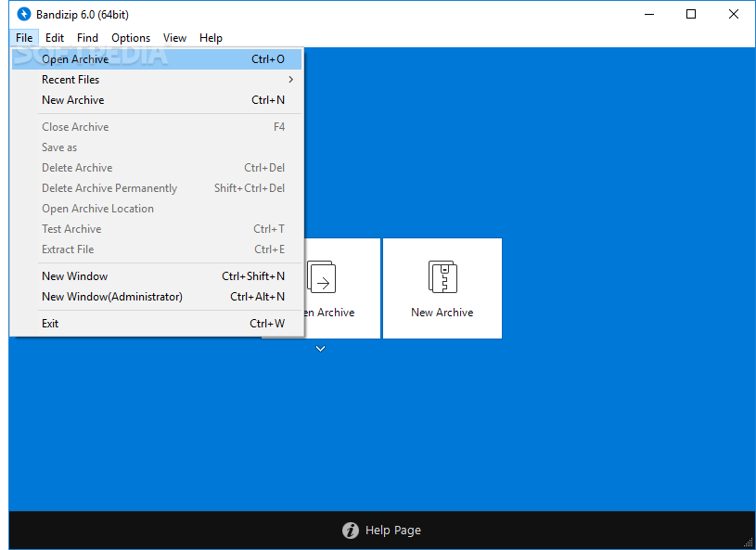Click the New Archive zipper tile icon
756x550 pixels.
[442, 276]
